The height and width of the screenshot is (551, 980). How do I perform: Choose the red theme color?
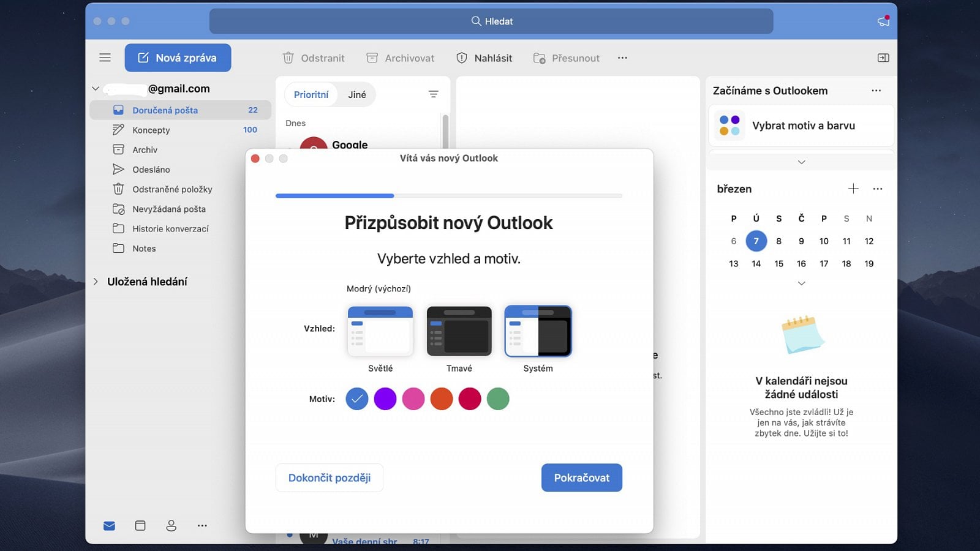[x=470, y=399]
